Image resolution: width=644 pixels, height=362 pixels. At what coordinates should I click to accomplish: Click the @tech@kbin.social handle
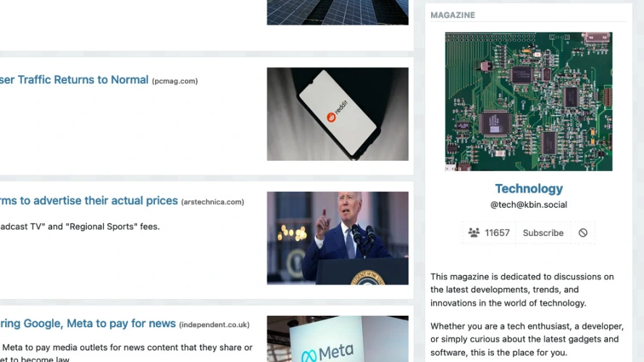529,205
